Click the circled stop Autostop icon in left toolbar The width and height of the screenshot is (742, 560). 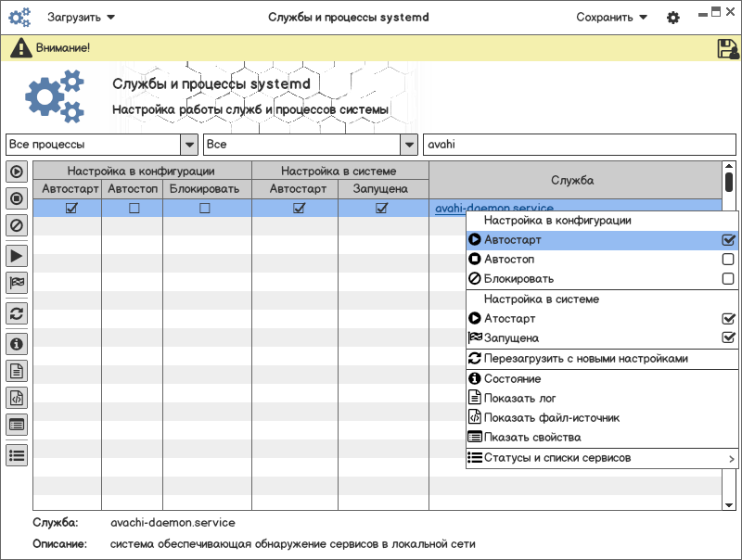[x=17, y=197]
